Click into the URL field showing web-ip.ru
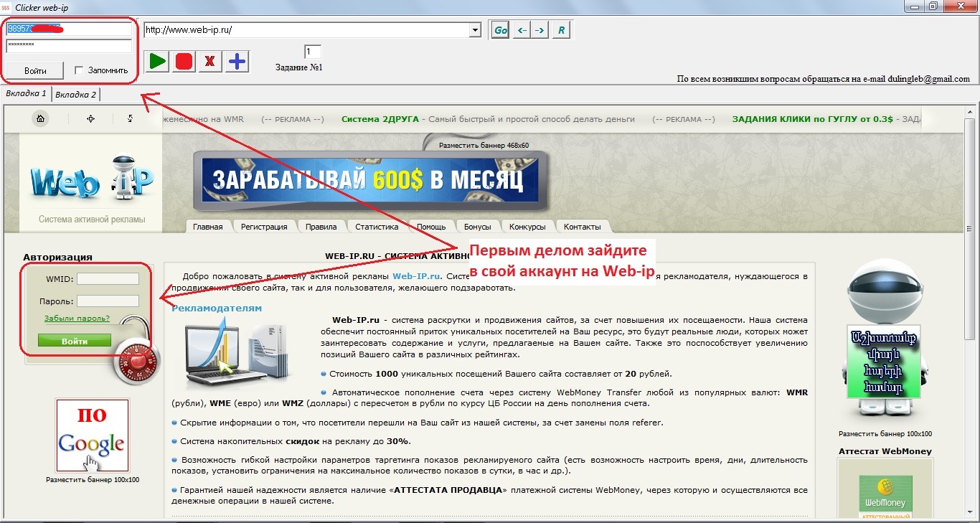The image size is (980, 523). tap(306, 30)
